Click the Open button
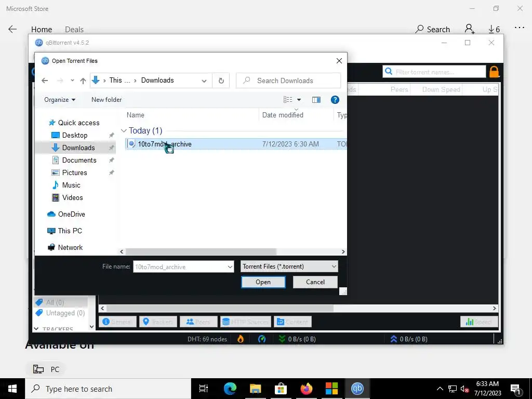 263,282
